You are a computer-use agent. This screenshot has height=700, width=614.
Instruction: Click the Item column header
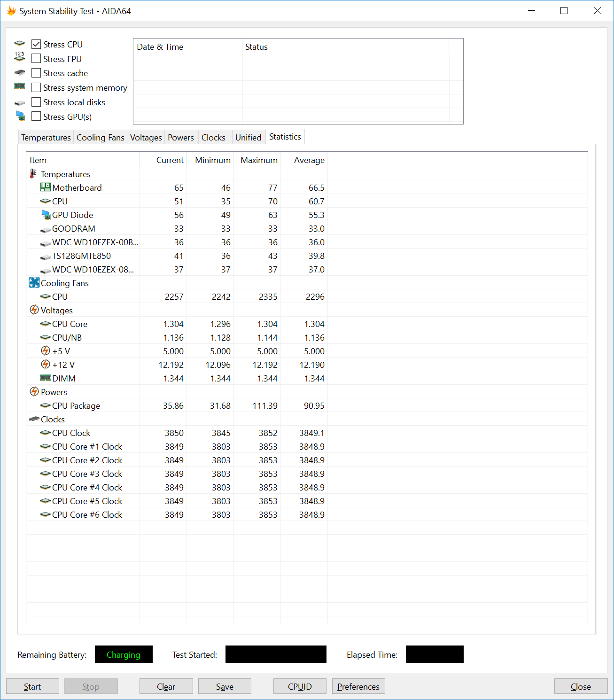(x=83, y=160)
